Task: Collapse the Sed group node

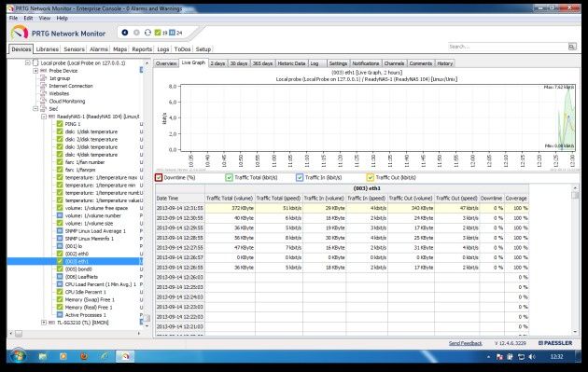Action: (x=35, y=109)
